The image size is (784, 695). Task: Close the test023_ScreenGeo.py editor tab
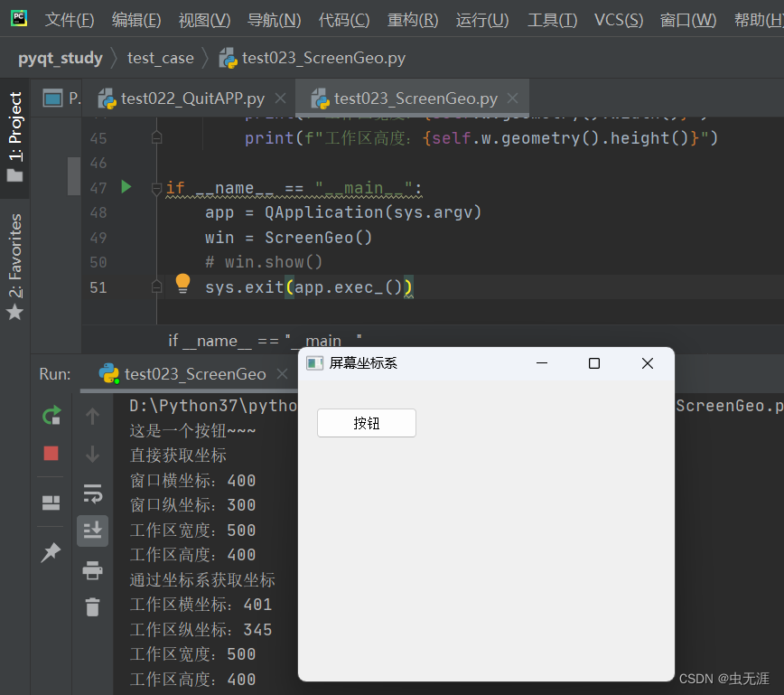(x=512, y=99)
